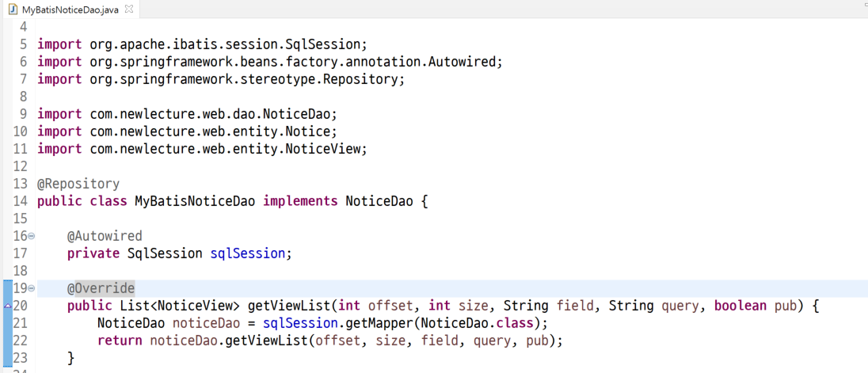Close the MyBatisNoticeDao.java editor tab
The height and width of the screenshot is (373, 868).
[129, 9]
